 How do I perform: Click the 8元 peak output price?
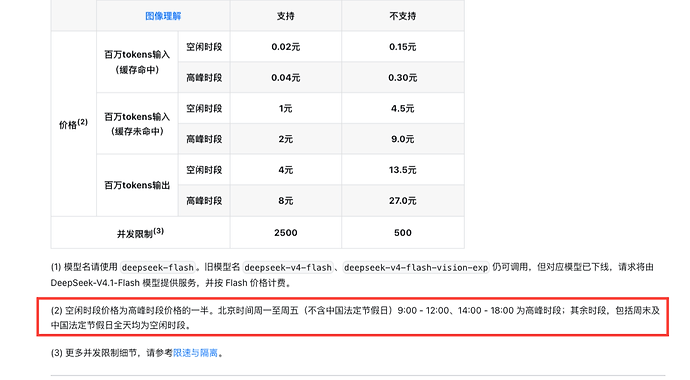click(286, 201)
